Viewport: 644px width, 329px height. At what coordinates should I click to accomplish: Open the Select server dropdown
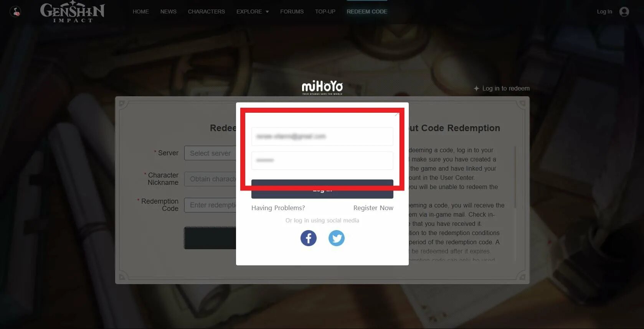[210, 153]
